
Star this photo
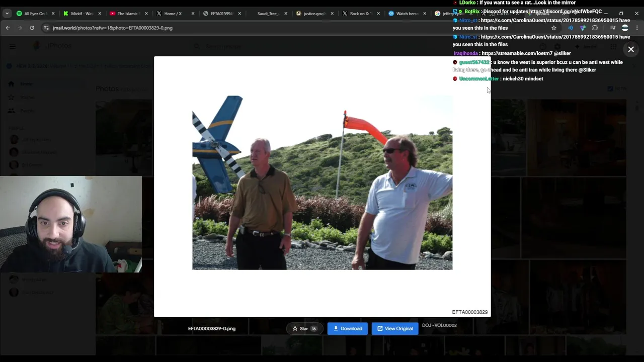coord(304,328)
